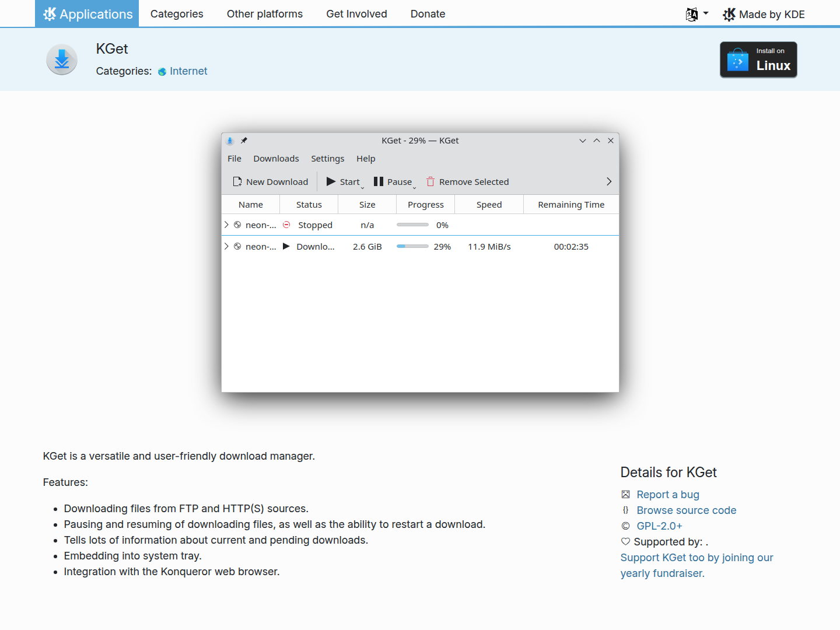Image resolution: width=840 pixels, height=630 pixels.
Task: Open the Help menu in KGet
Action: point(366,159)
